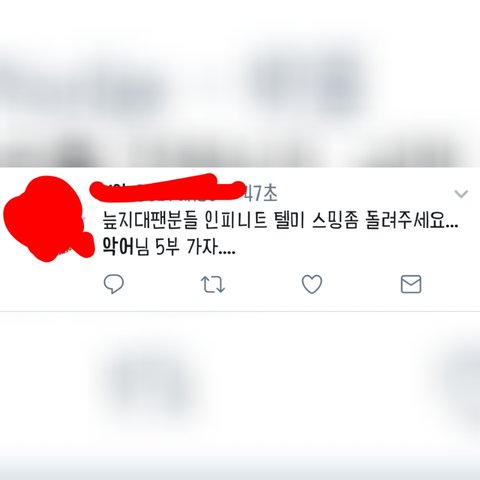The image size is (480, 480).
Task: Open the blurred left content below the tweet
Action: pos(147,383)
